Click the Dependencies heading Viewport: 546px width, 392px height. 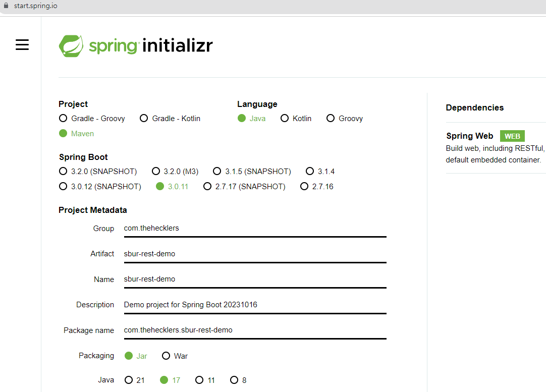(475, 107)
